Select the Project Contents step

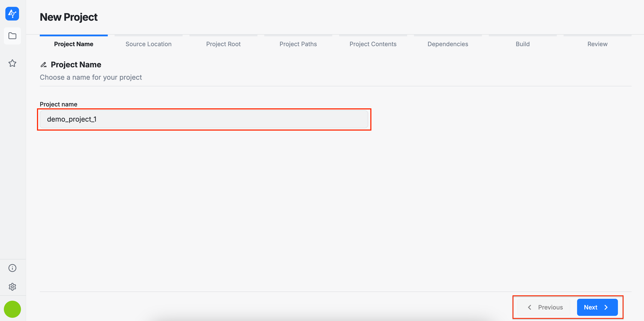[x=373, y=44]
